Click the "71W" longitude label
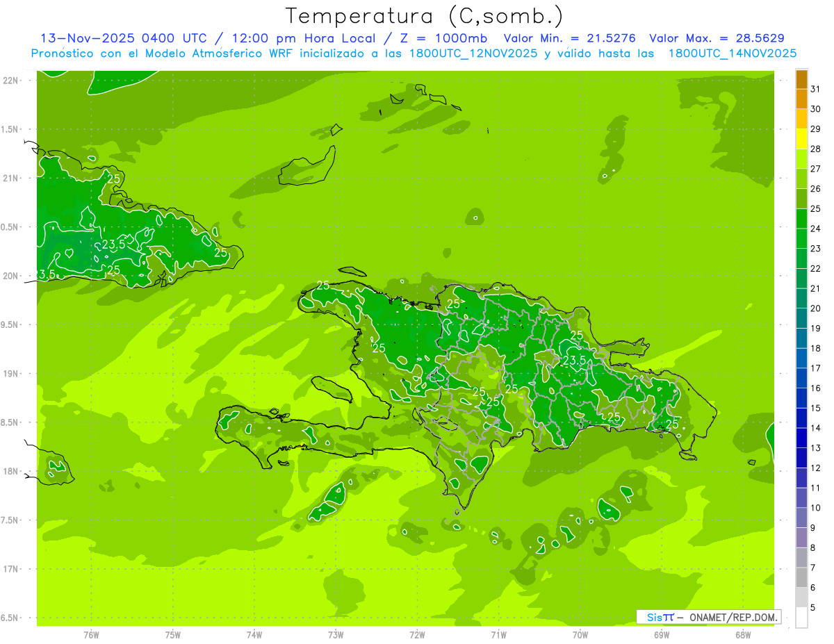This screenshot has height=644, width=834. [x=498, y=635]
